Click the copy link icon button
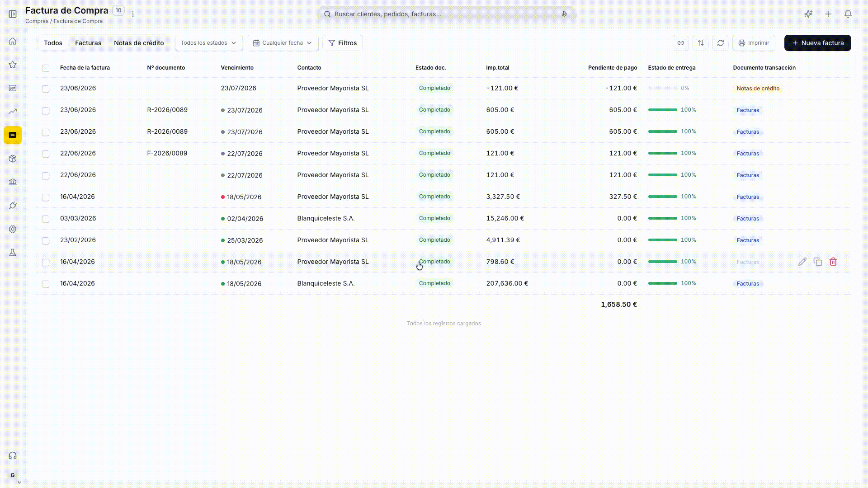Screen dimensions: 868x488 (x=681, y=43)
